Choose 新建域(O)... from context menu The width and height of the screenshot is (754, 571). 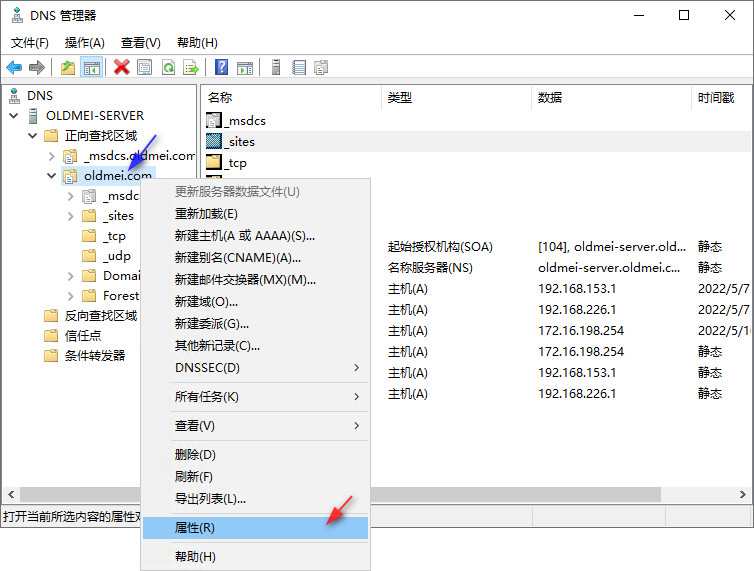click(x=255, y=302)
